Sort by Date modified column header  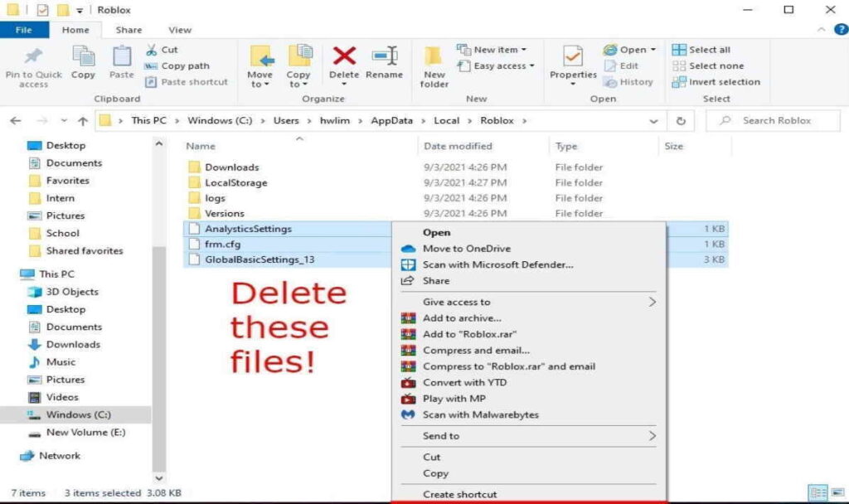[458, 146]
